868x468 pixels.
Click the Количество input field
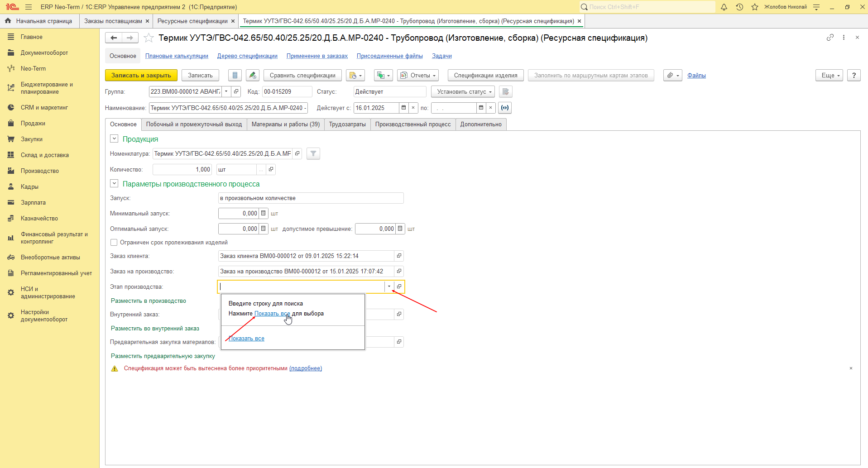click(182, 169)
